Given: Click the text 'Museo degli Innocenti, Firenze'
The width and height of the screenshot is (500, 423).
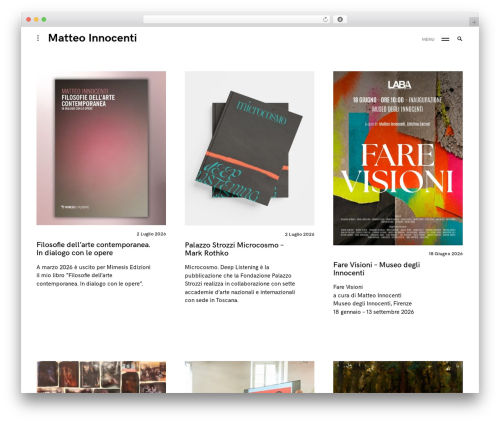Looking at the screenshot, I should coord(372,303).
